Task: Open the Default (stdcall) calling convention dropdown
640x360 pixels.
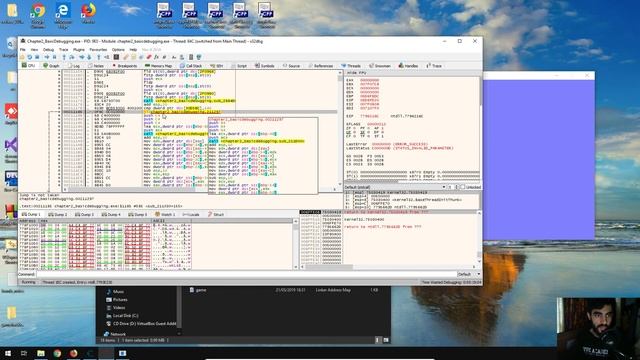Action: (x=396, y=187)
